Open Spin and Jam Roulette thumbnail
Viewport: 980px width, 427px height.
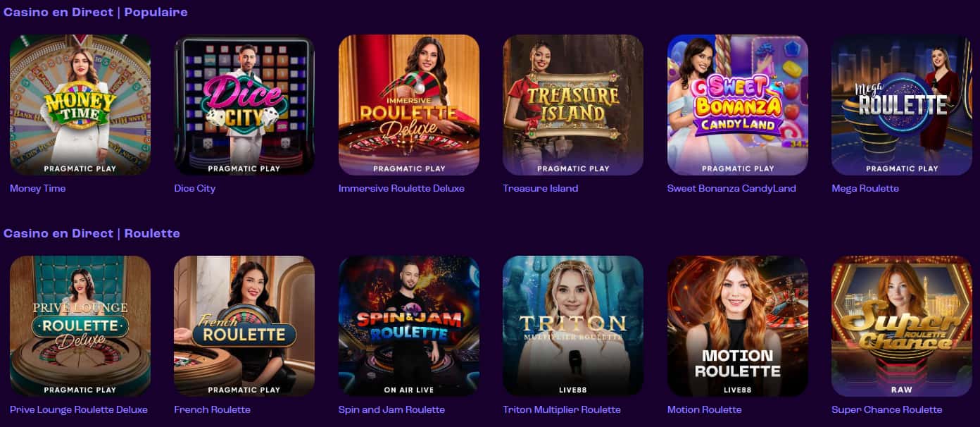pos(409,326)
